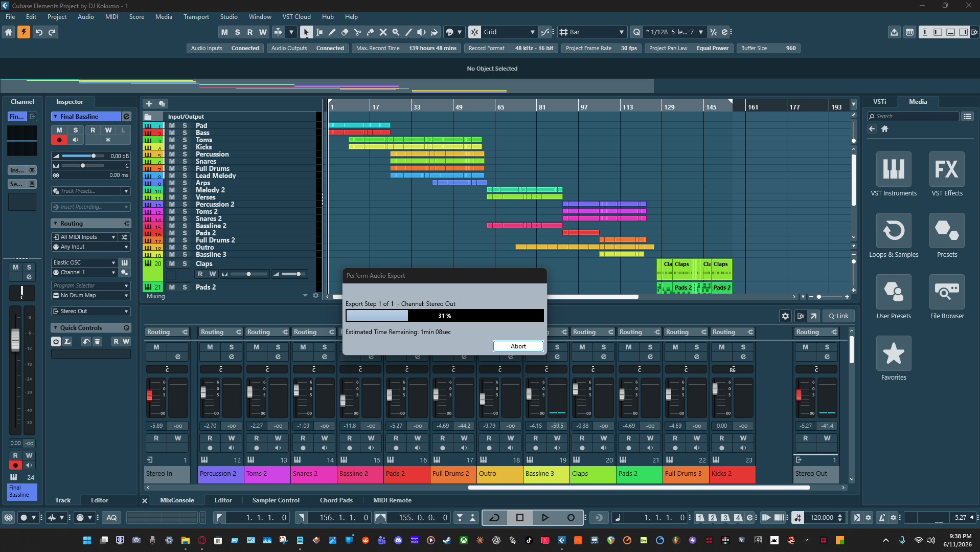Select the Mute X tool
The height and width of the screenshot is (552, 980).
pyautogui.click(x=383, y=32)
